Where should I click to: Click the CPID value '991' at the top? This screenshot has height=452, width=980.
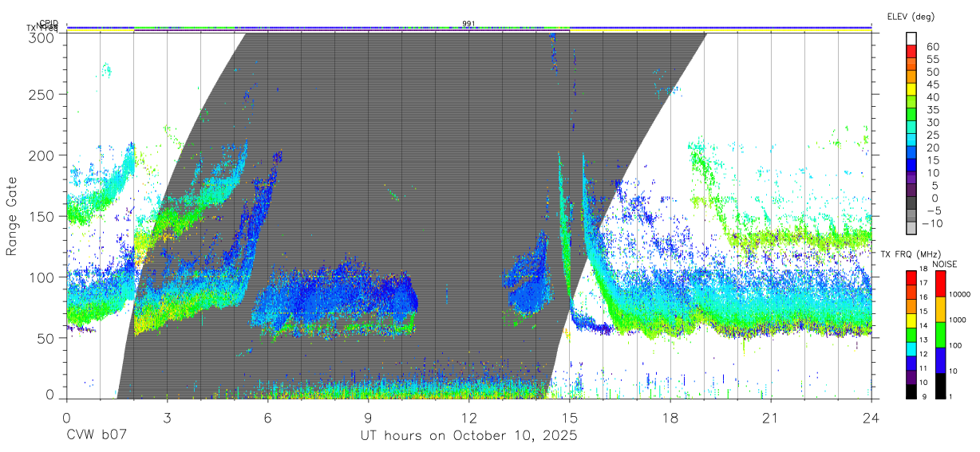click(468, 23)
